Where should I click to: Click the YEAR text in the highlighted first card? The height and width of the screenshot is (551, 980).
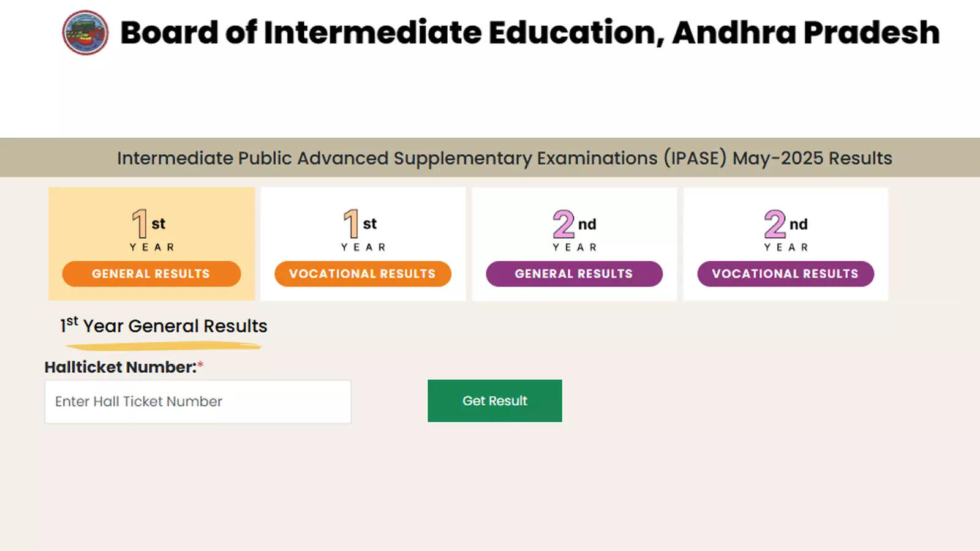click(x=152, y=247)
